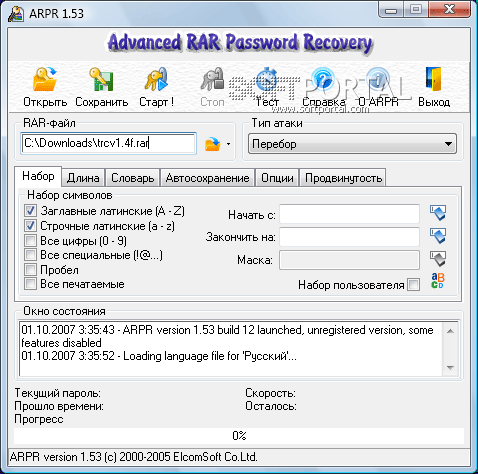Click the Маска input field
478x474 pixels.
pos(349,260)
